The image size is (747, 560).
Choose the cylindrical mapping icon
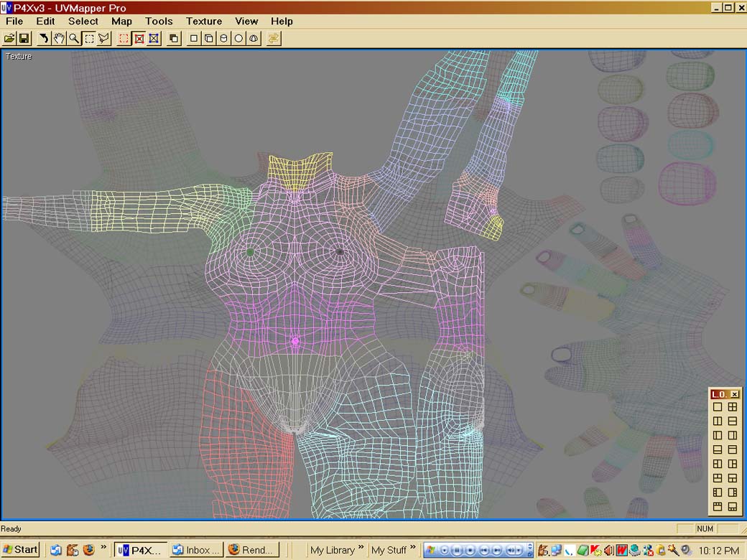click(224, 38)
